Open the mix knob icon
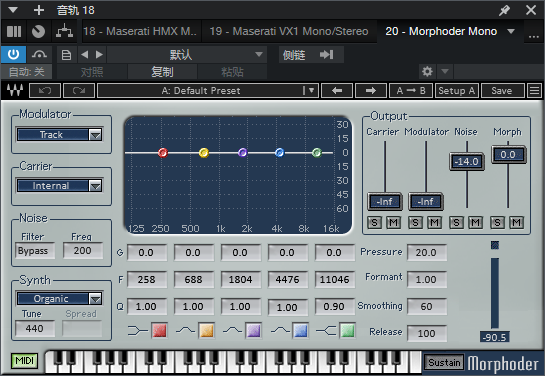Viewport: 545px width, 376px height. [38, 31]
